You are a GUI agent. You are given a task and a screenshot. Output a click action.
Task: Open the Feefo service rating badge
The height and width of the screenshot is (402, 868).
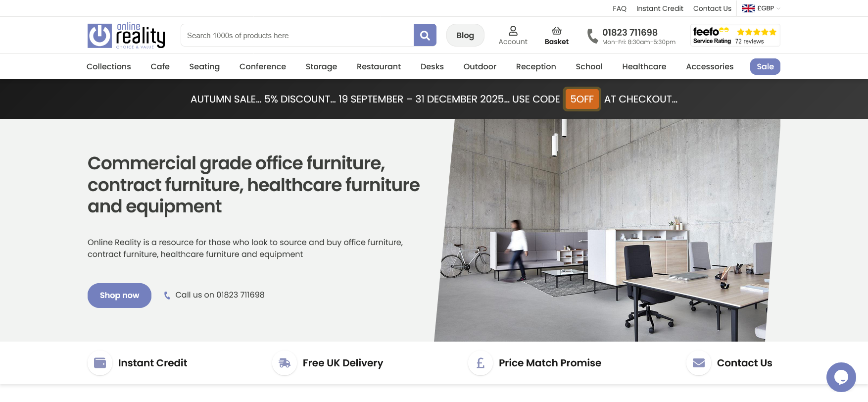pos(735,35)
